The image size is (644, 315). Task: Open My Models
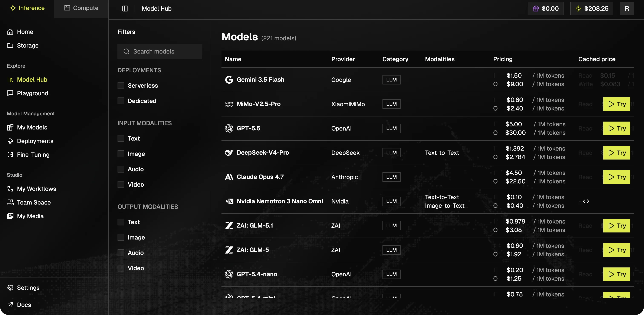click(27, 127)
